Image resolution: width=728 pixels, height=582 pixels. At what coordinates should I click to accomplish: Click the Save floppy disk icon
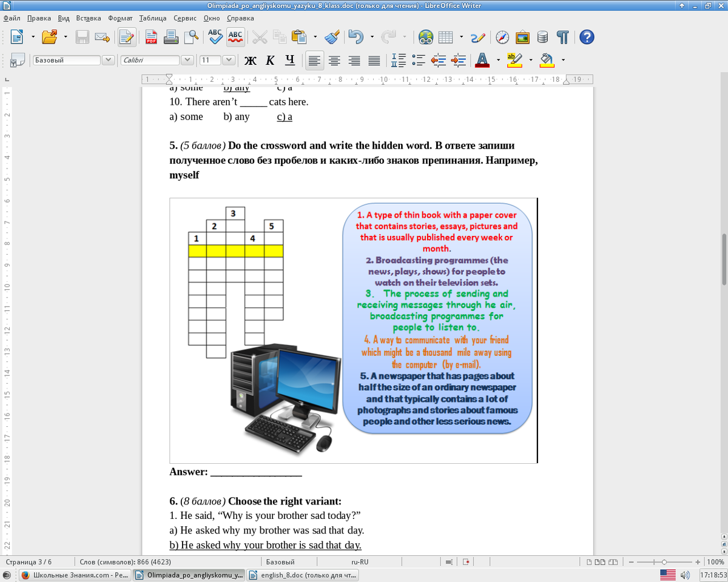click(x=83, y=38)
